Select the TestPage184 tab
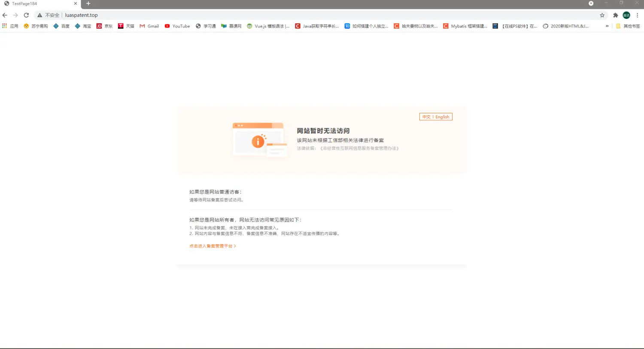The height and width of the screenshot is (349, 644). pyautogui.click(x=34, y=3)
